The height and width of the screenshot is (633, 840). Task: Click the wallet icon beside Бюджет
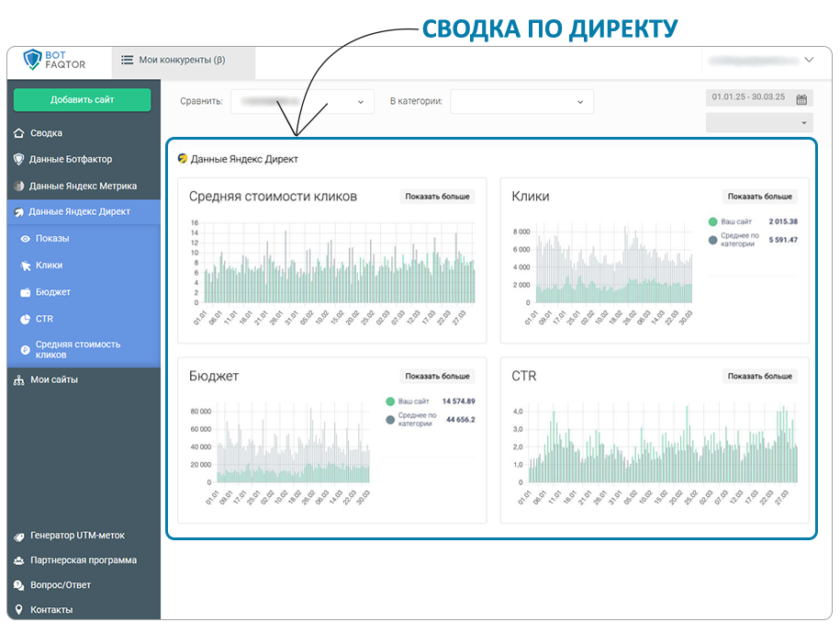pos(25,292)
